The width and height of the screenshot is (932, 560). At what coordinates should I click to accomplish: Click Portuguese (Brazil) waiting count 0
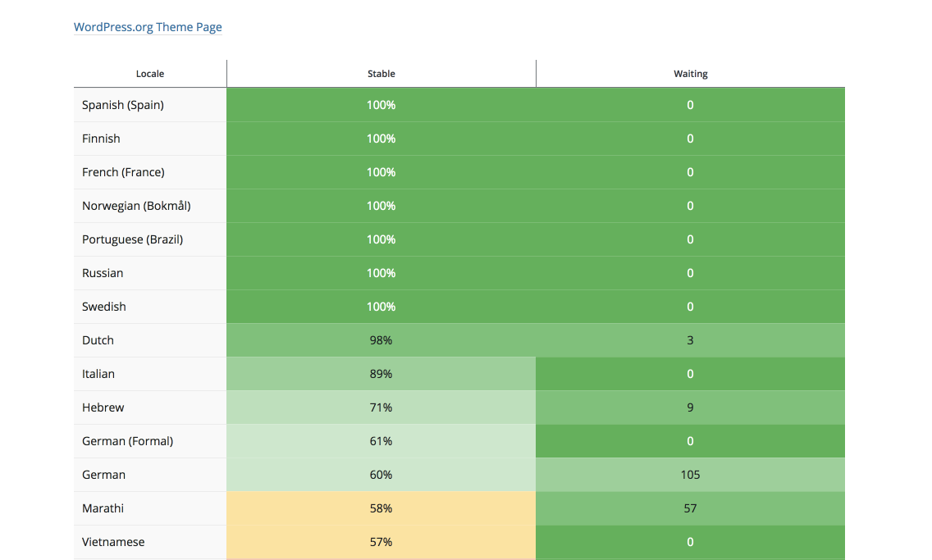point(690,239)
